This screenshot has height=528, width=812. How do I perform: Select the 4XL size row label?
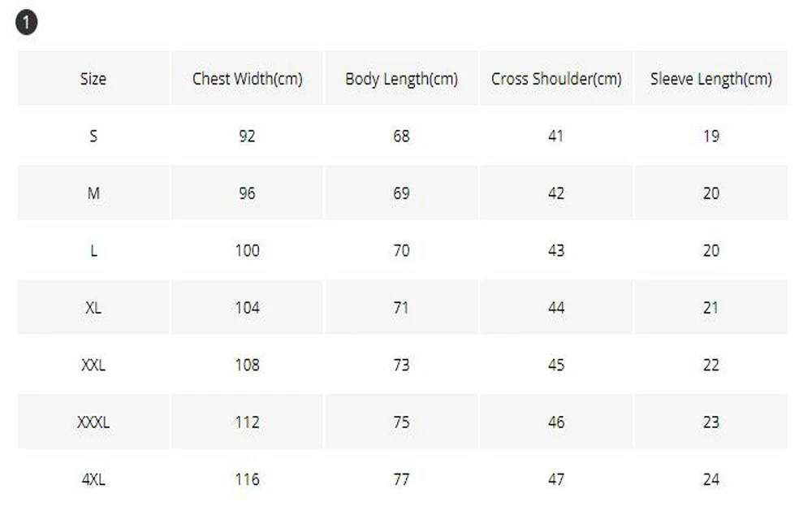tap(93, 479)
